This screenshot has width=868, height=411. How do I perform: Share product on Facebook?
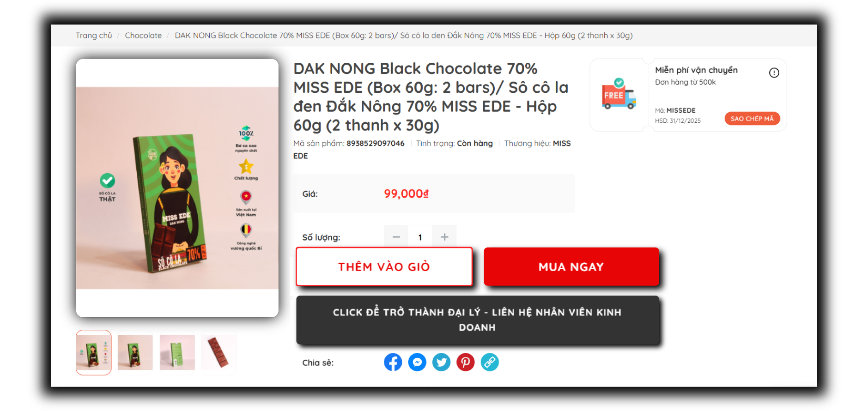coord(393,362)
